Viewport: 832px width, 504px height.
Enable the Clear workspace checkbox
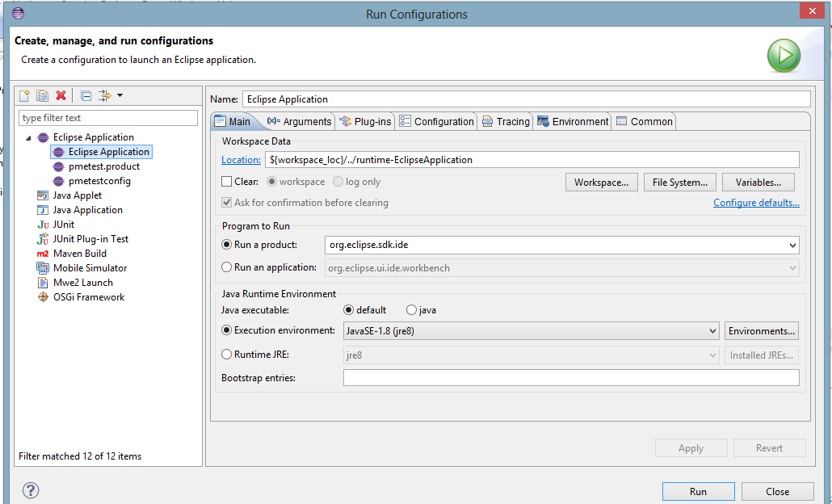click(226, 182)
